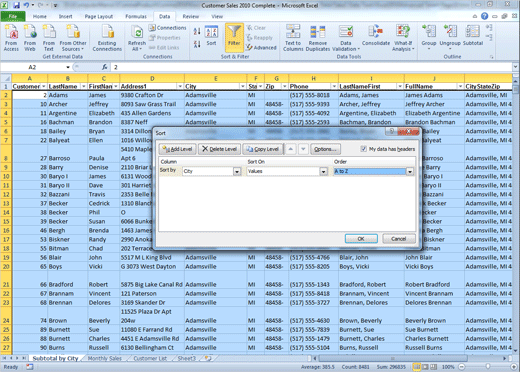
Task: Click Copy Level button
Action: pyautogui.click(x=263, y=149)
